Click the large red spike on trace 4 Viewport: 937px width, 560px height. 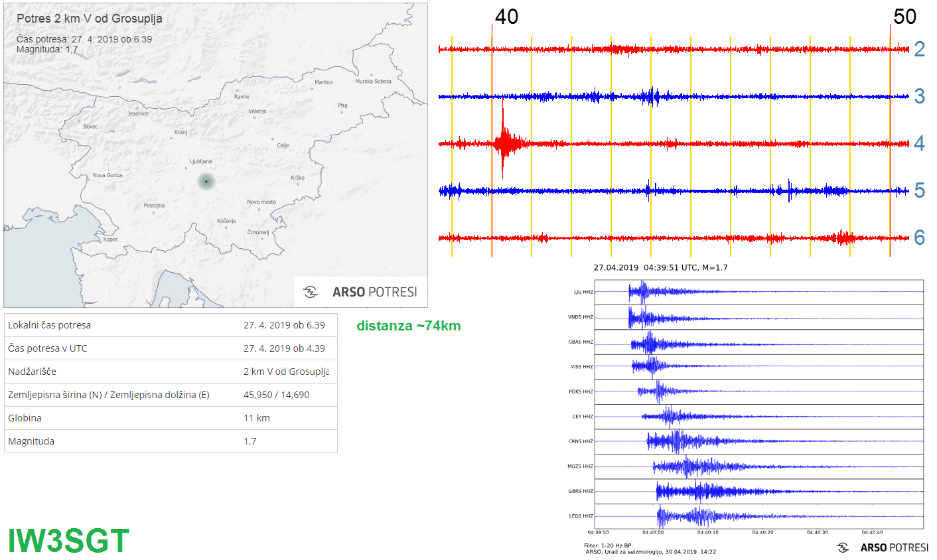[504, 142]
